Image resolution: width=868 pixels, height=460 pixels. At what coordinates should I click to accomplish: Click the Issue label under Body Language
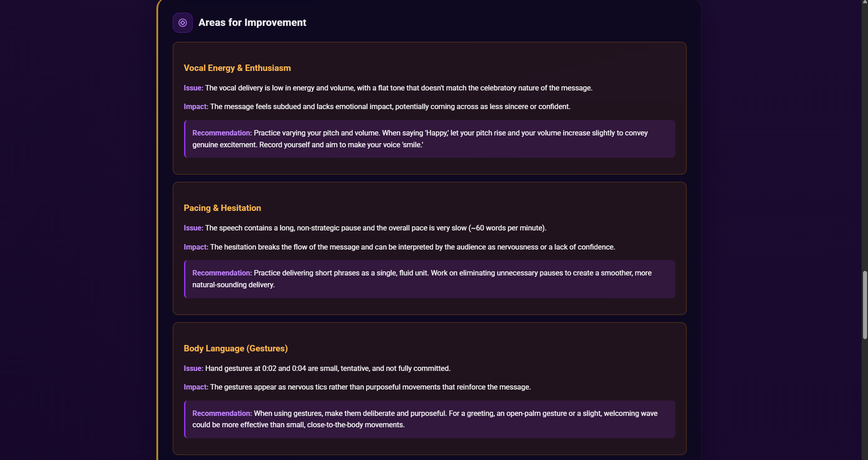click(193, 369)
